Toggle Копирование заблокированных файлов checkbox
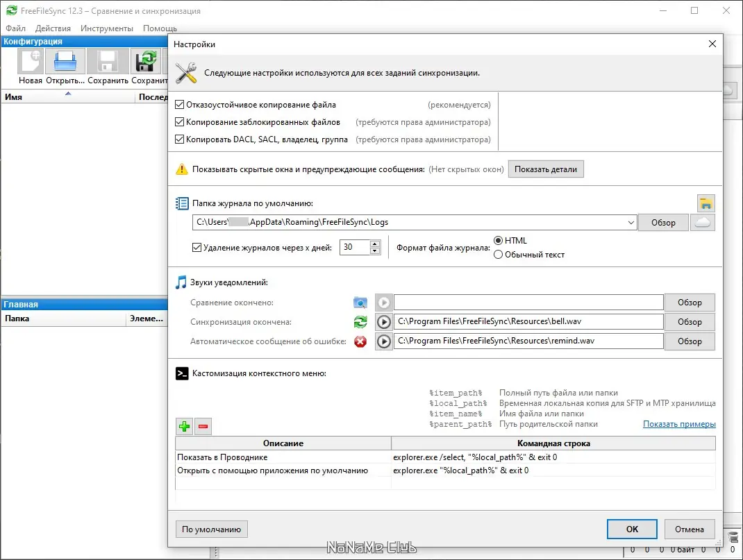 [180, 122]
